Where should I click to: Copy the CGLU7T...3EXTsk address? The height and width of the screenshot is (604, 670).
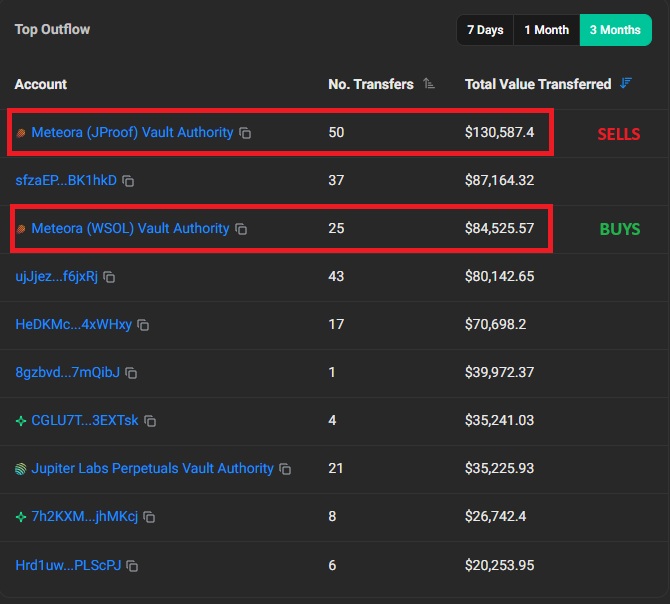pyautogui.click(x=150, y=421)
